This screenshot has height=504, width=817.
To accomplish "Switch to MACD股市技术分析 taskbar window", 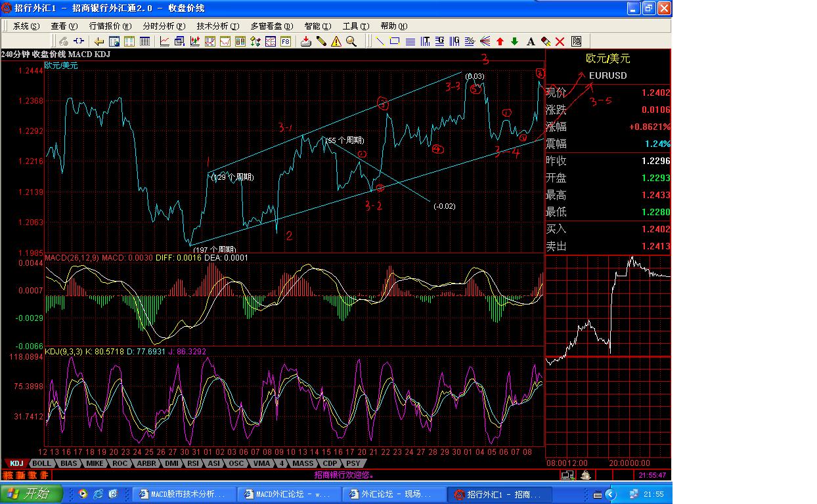I will click(x=183, y=493).
